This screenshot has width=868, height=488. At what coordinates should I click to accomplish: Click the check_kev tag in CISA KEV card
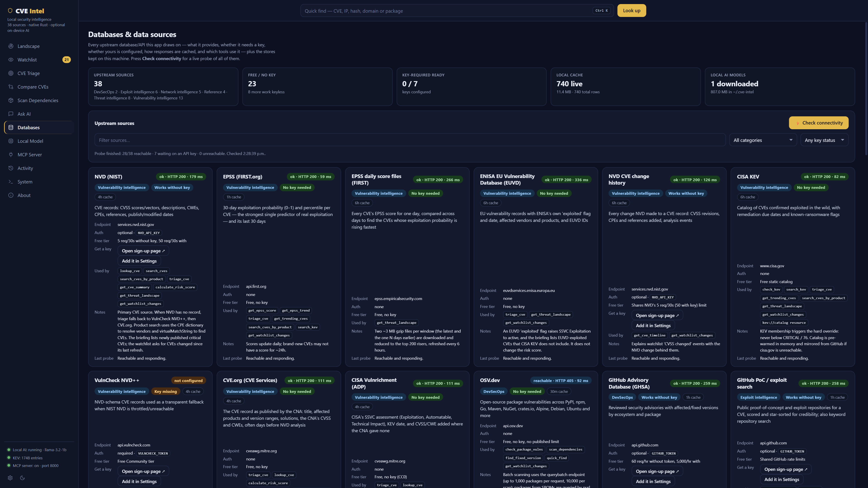(771, 289)
